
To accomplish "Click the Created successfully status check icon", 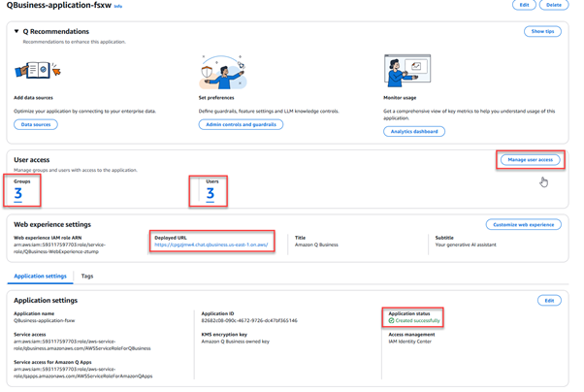I will coord(392,321).
